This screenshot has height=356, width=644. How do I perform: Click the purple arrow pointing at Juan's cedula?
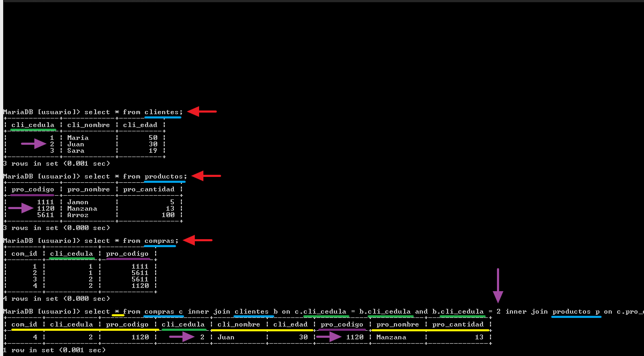(x=33, y=144)
